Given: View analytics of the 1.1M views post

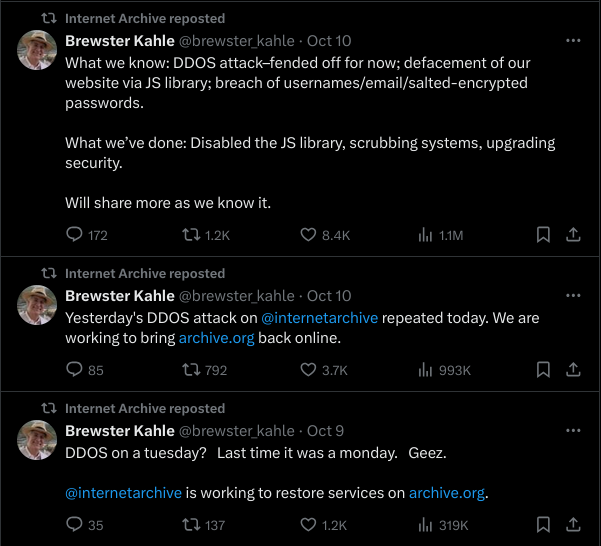Looking at the screenshot, I should (424, 235).
